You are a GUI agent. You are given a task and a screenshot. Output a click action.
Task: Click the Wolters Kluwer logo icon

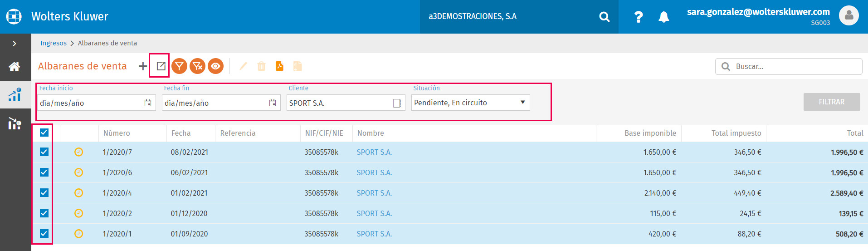click(14, 16)
